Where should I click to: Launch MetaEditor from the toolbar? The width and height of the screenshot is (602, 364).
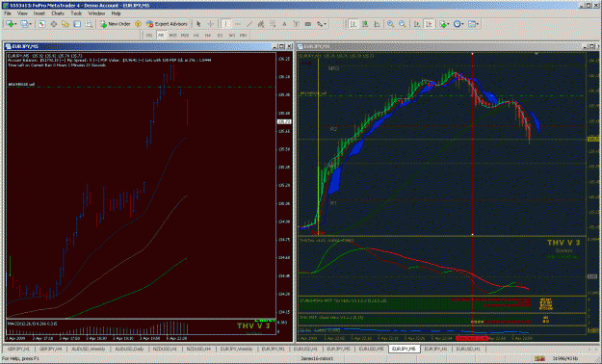138,24
